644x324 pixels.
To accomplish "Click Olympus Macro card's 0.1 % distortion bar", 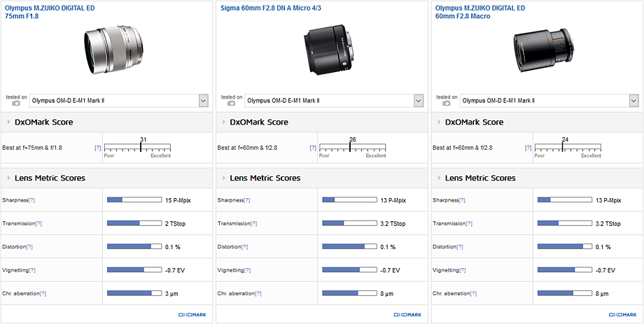I will 565,247.
